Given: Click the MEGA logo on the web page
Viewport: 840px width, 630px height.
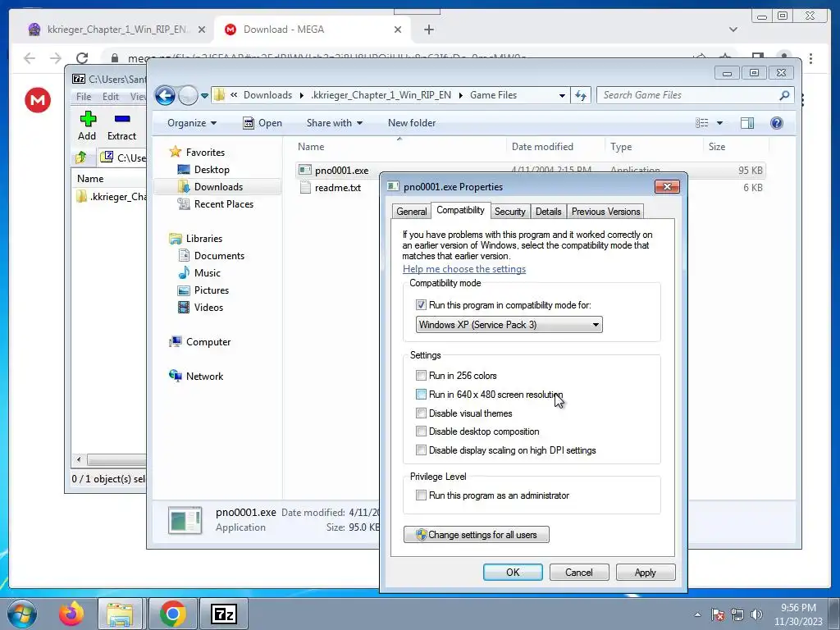Looking at the screenshot, I should pyautogui.click(x=38, y=100).
